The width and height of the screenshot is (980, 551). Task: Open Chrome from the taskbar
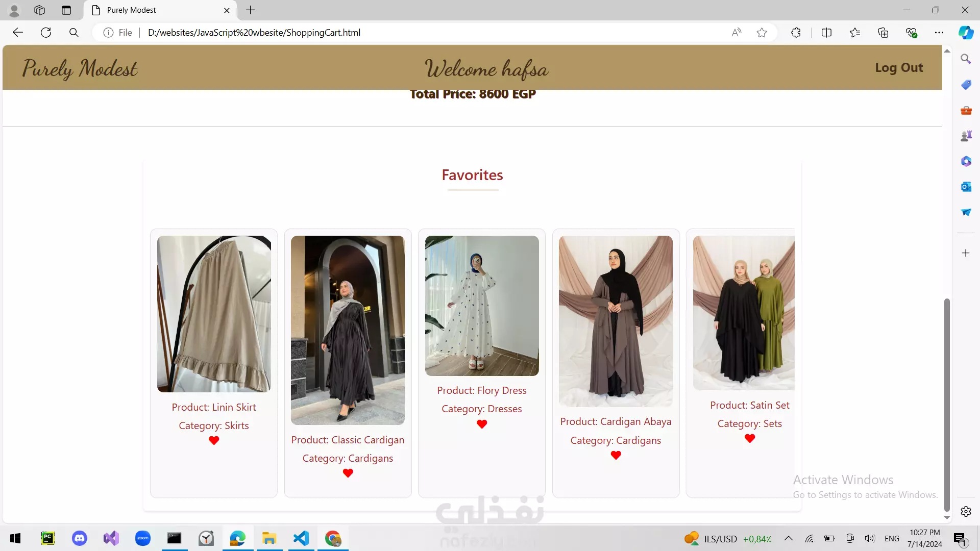click(x=333, y=538)
